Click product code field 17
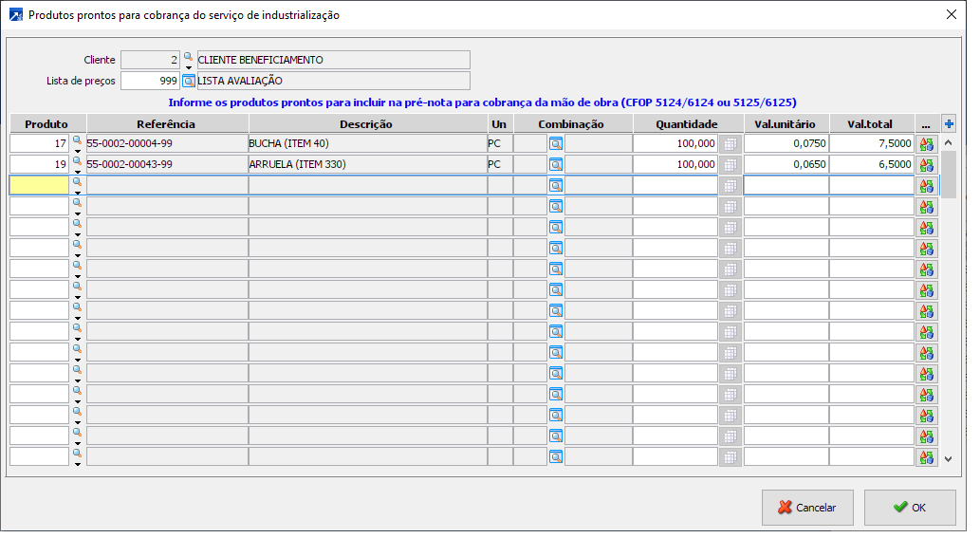Viewport: 980px width, 538px height. point(40,143)
